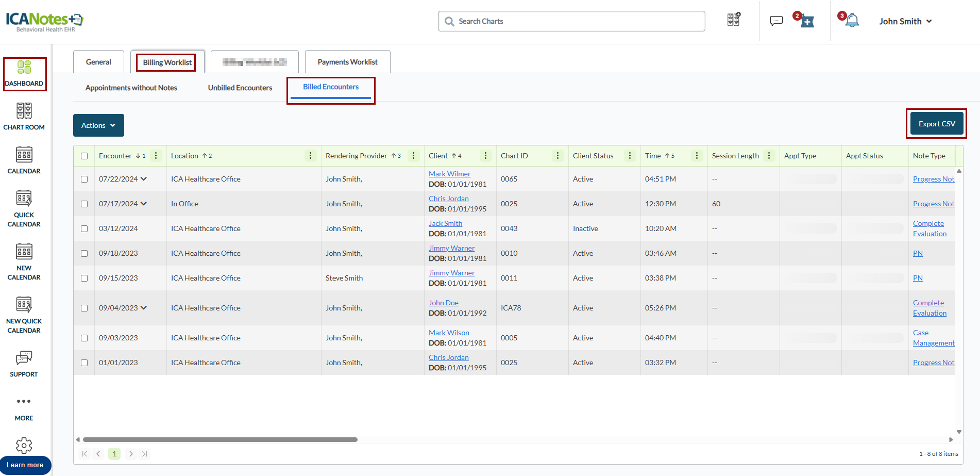980x476 pixels.
Task: Click the Quick Calendar sidebar icon
Action: 24,208
